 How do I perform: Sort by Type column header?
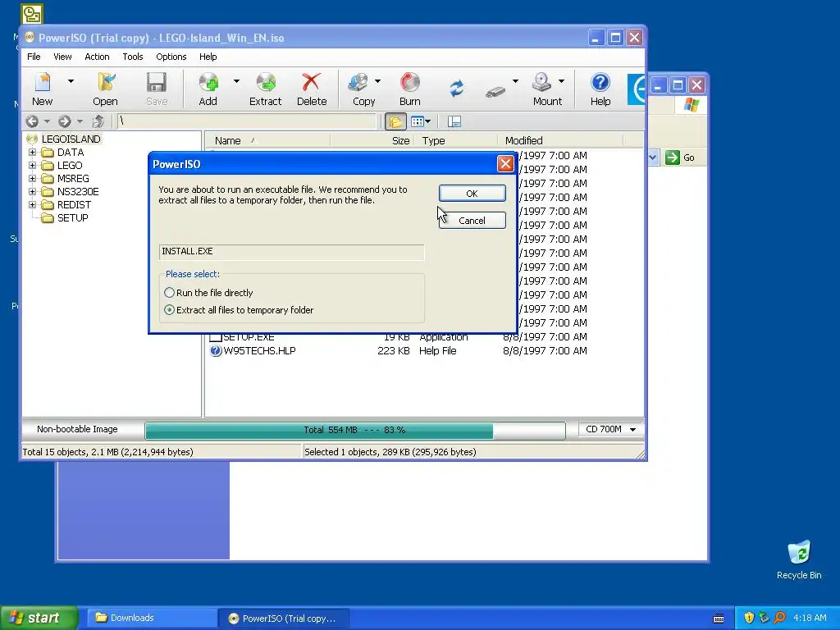[455, 140]
